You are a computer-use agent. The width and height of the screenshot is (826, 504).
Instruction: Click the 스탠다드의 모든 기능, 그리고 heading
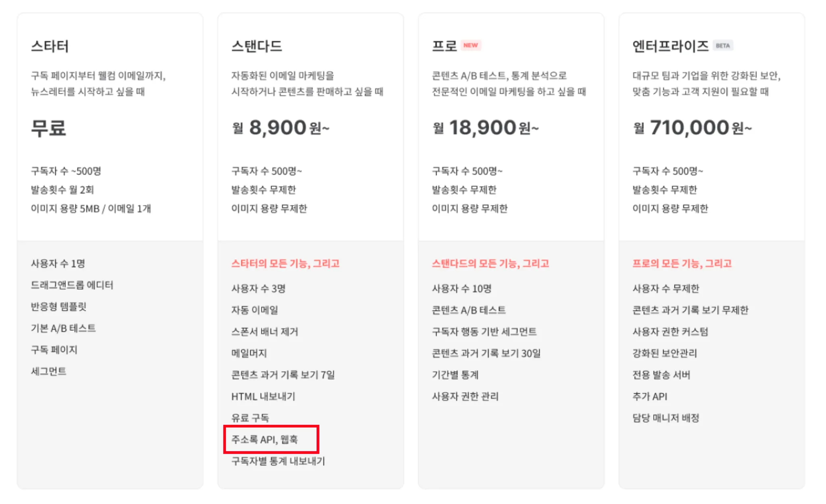[490, 263]
